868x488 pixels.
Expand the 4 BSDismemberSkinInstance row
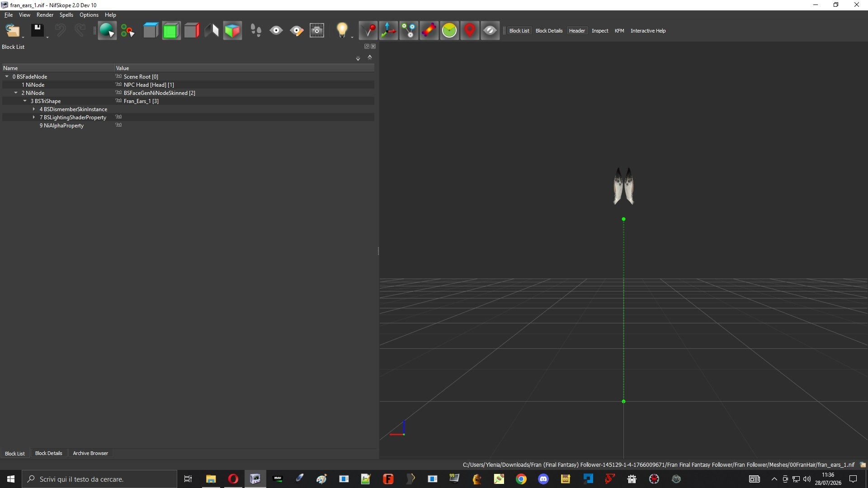pos(34,109)
